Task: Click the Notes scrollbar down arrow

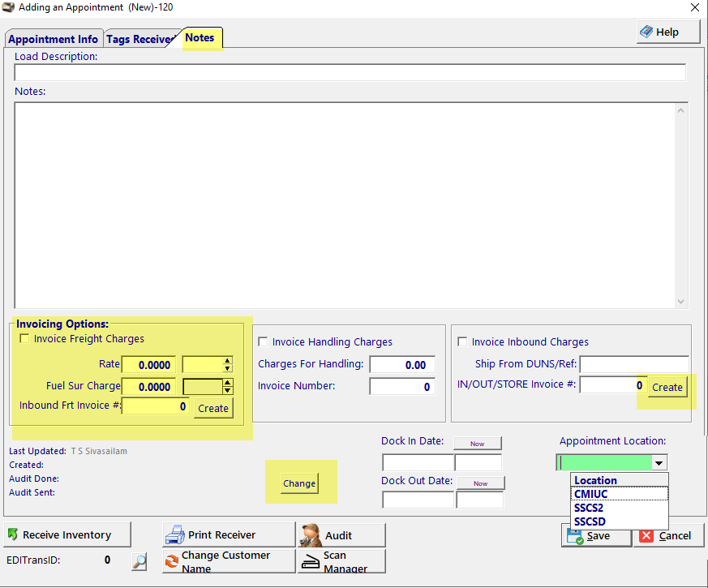Action: pos(681,301)
